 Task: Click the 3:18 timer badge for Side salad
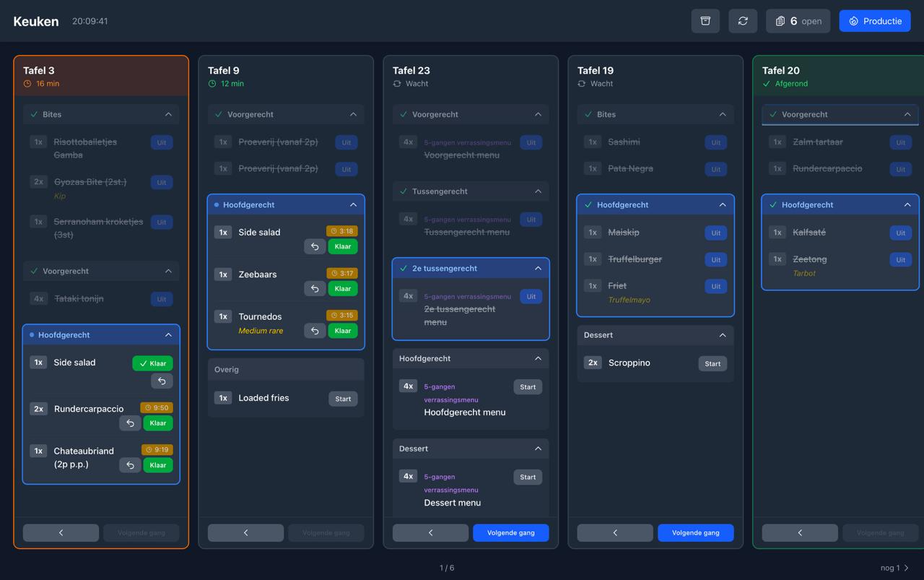coord(342,231)
